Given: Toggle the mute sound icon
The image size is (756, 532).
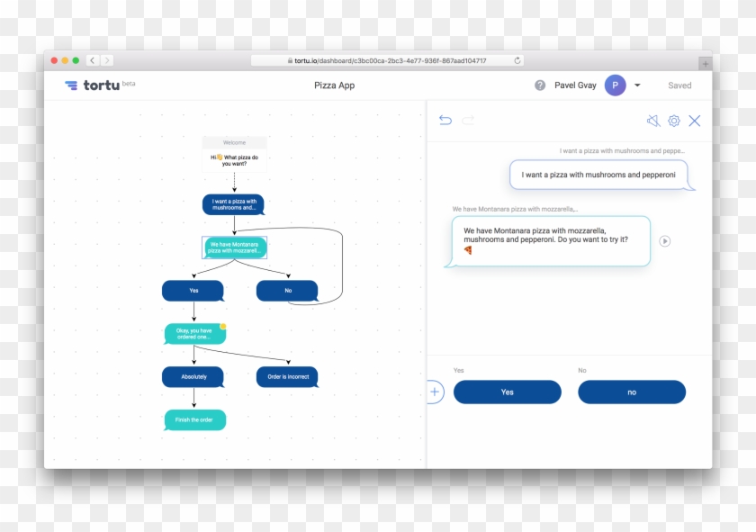Looking at the screenshot, I should click(652, 121).
